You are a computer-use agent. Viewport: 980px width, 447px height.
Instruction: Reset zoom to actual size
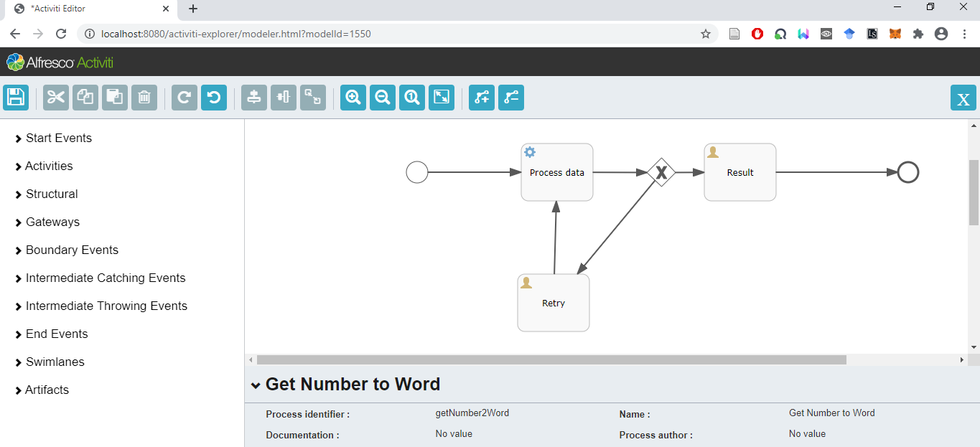412,98
